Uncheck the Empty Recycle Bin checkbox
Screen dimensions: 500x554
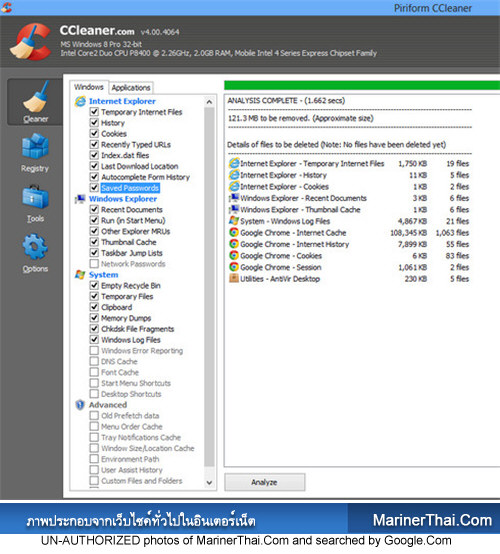(x=94, y=285)
